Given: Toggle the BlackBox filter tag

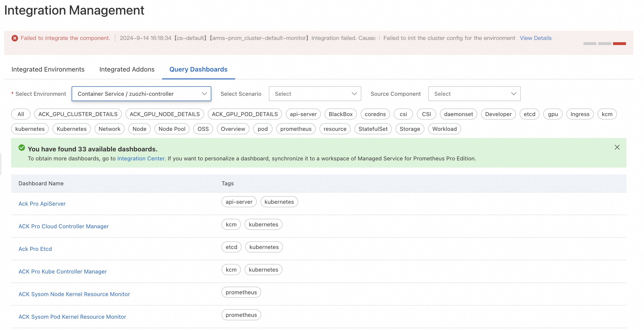Looking at the screenshot, I should click(x=340, y=114).
